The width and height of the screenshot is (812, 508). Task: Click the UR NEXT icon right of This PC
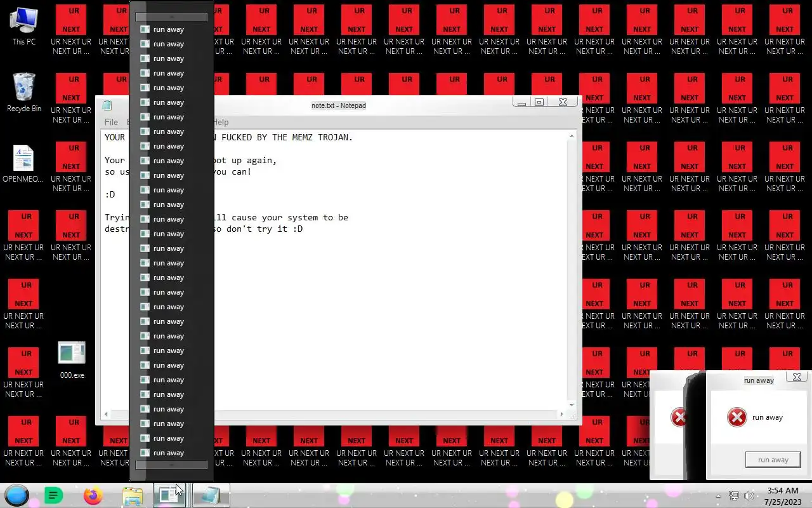point(71,29)
